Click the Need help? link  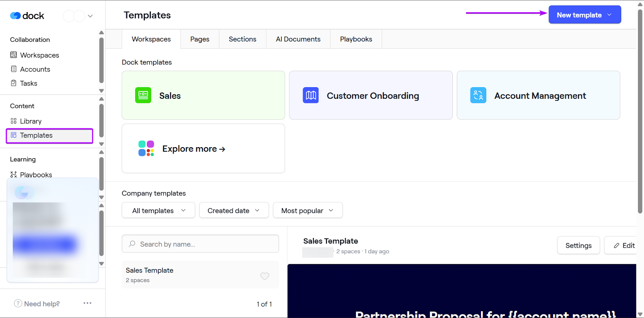pos(42,304)
